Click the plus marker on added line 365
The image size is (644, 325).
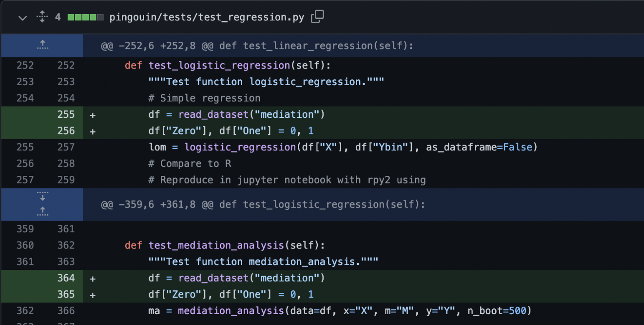pos(92,294)
